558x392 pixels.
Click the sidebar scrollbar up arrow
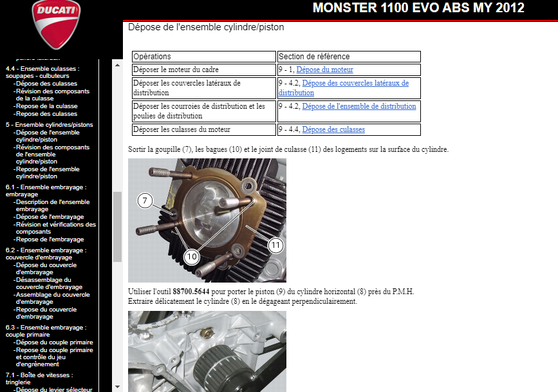click(117, 64)
